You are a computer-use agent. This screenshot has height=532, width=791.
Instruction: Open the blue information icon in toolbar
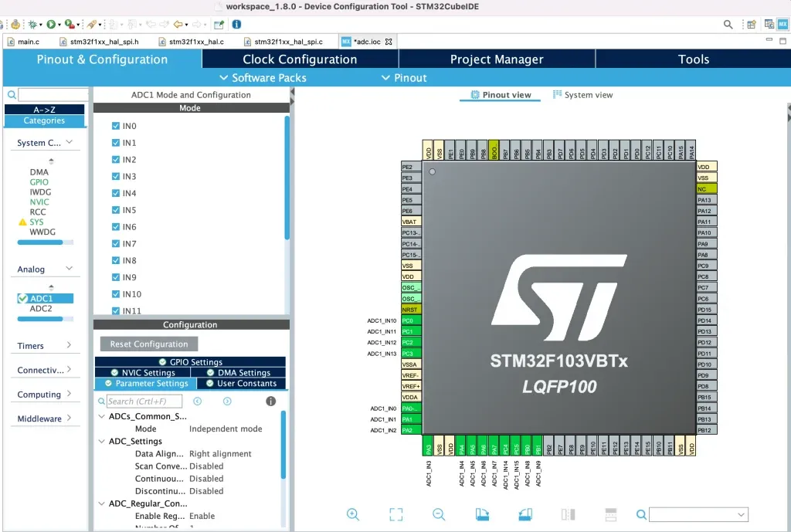tap(236, 25)
